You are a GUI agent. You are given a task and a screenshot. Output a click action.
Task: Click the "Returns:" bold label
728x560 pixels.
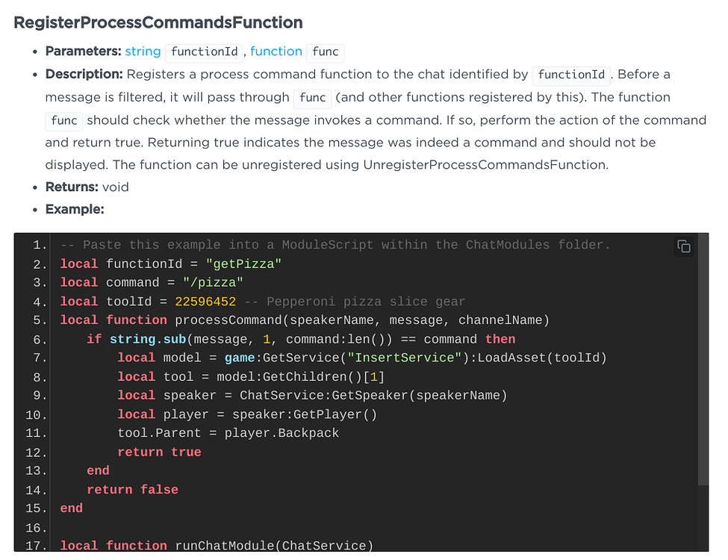point(72,187)
